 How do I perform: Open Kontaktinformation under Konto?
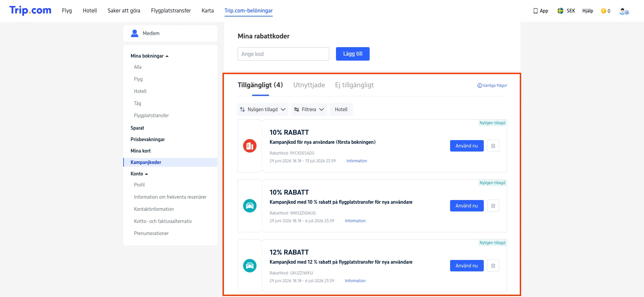click(x=154, y=209)
